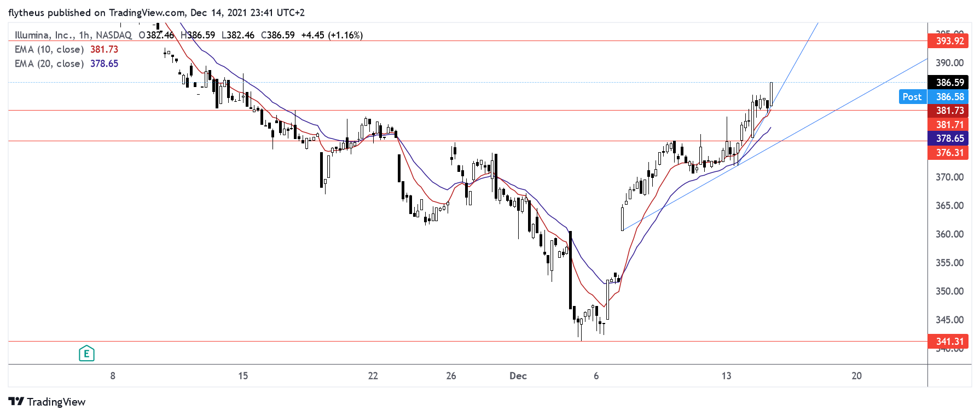Screen dimensions: 980x416
Task: Click the TradingView logo icon
Action: pyautogui.click(x=16, y=402)
